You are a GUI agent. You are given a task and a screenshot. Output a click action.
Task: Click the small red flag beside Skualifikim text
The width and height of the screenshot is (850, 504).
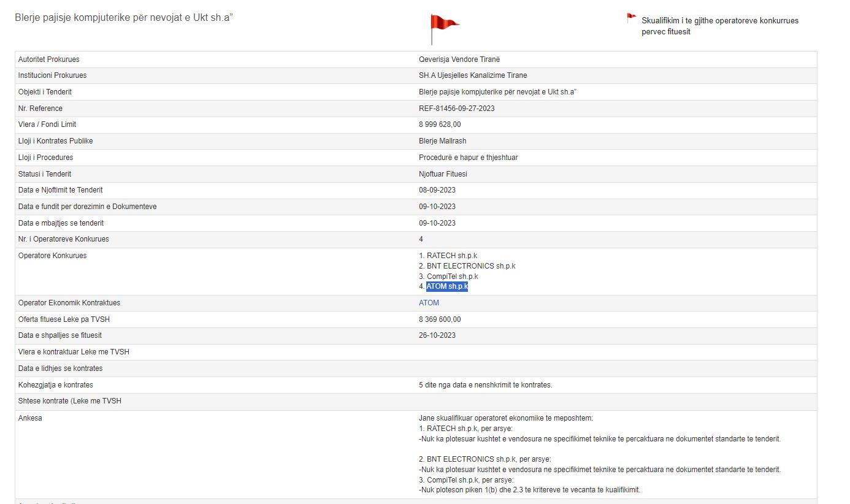[x=631, y=18]
